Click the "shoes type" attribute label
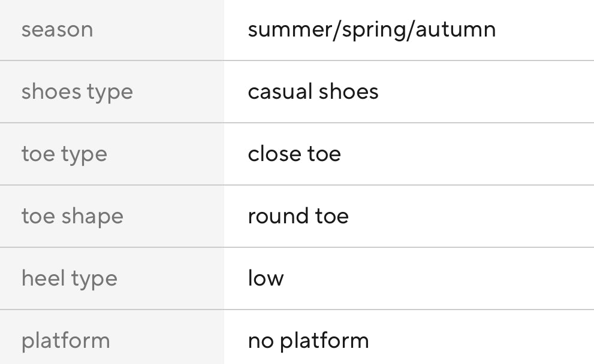 (77, 92)
